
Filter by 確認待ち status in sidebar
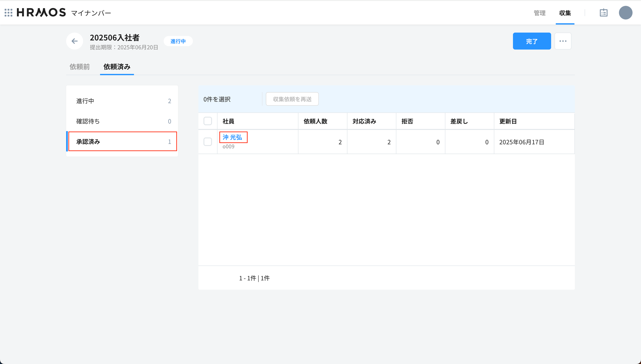(x=122, y=121)
